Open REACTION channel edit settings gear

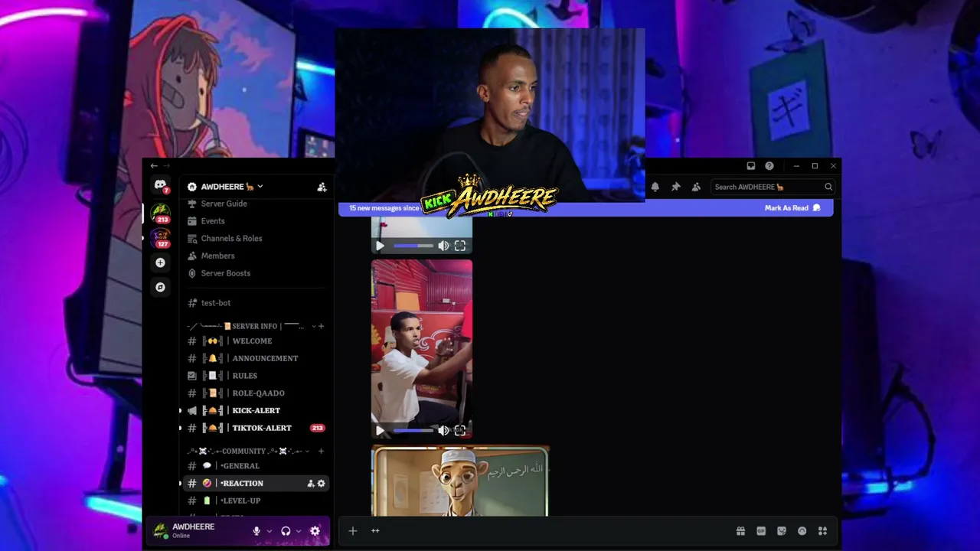point(322,484)
